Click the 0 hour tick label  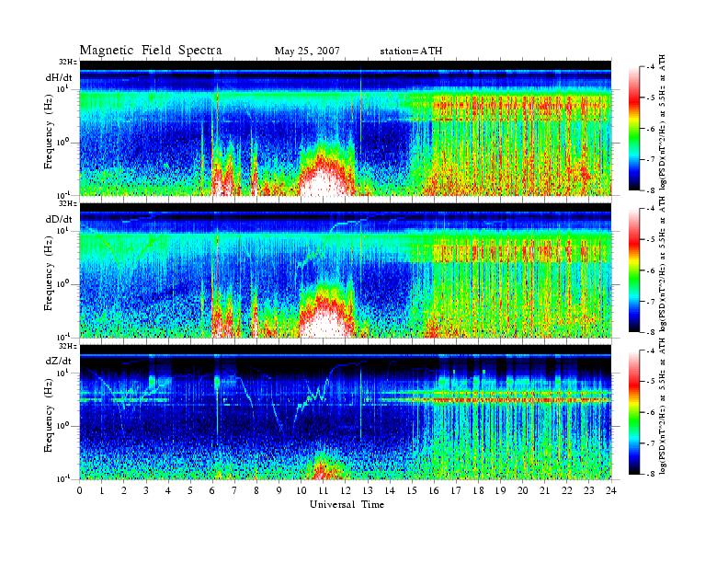80,490
